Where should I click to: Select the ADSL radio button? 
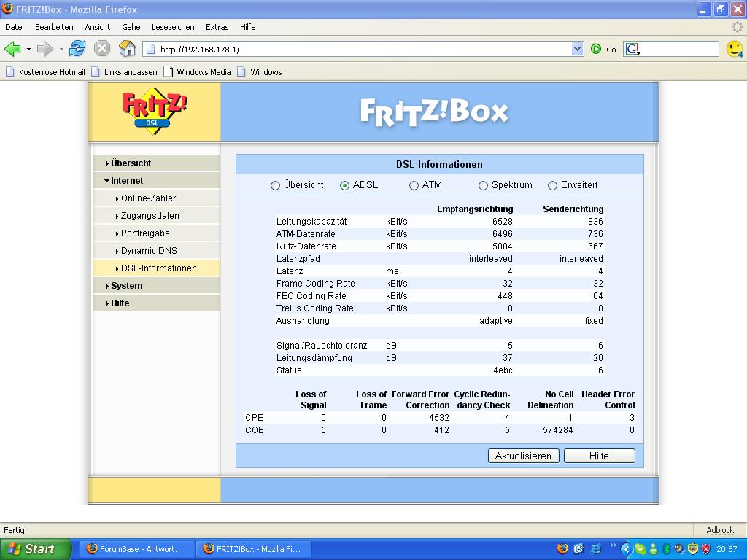tap(344, 186)
